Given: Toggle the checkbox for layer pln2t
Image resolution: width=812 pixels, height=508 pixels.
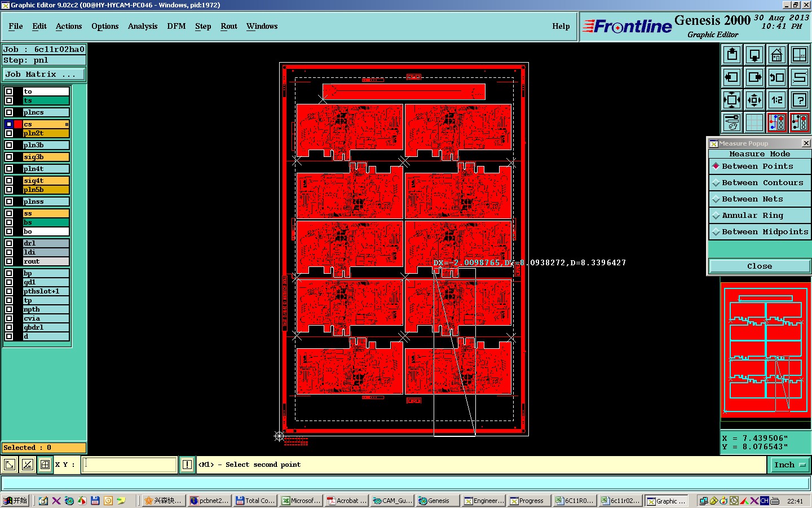Looking at the screenshot, I should point(9,133).
